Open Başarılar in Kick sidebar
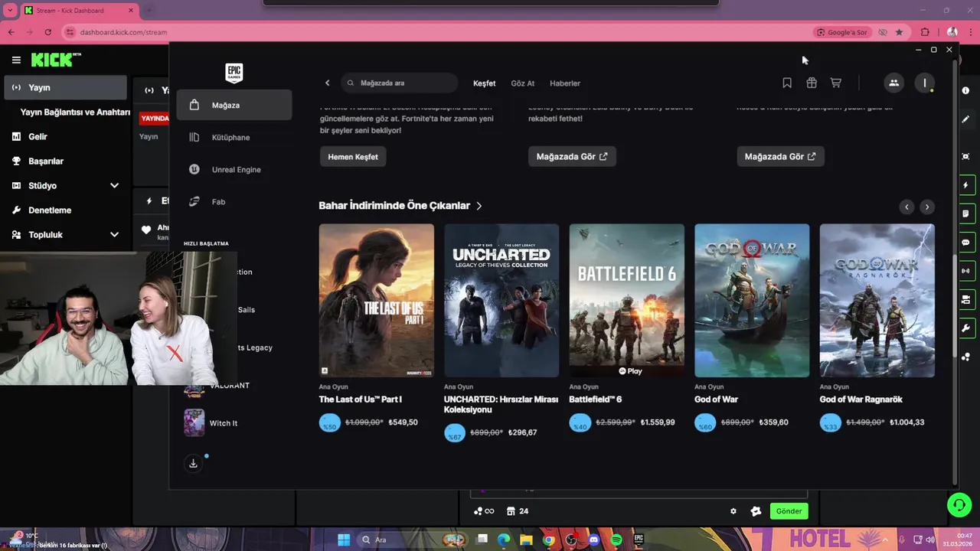The width and height of the screenshot is (980, 551). click(x=65, y=161)
